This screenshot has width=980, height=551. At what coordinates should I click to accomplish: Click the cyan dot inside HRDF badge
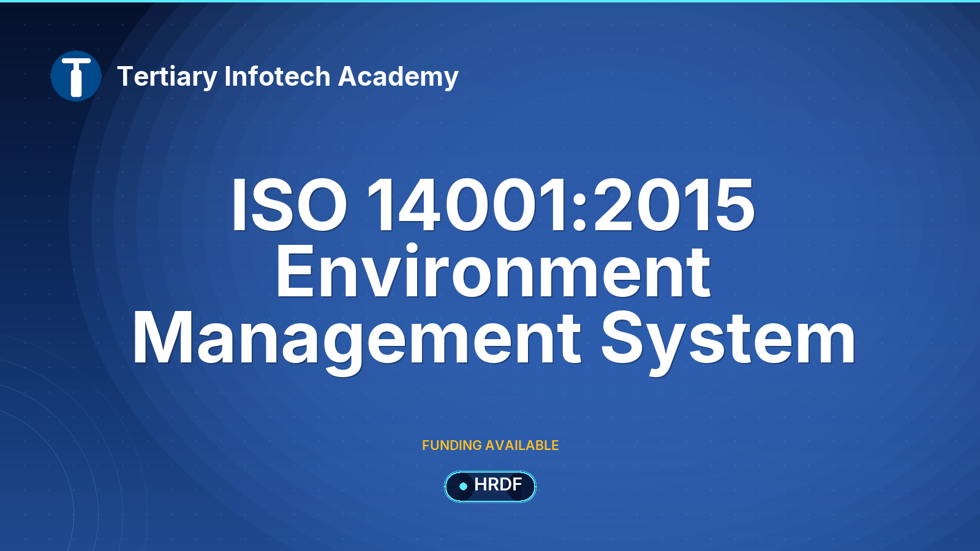pyautogui.click(x=463, y=486)
